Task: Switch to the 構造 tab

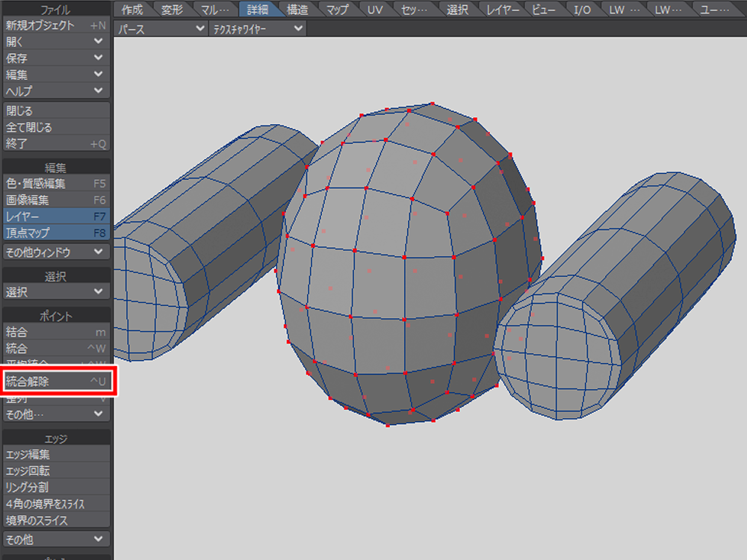Action: (x=297, y=9)
